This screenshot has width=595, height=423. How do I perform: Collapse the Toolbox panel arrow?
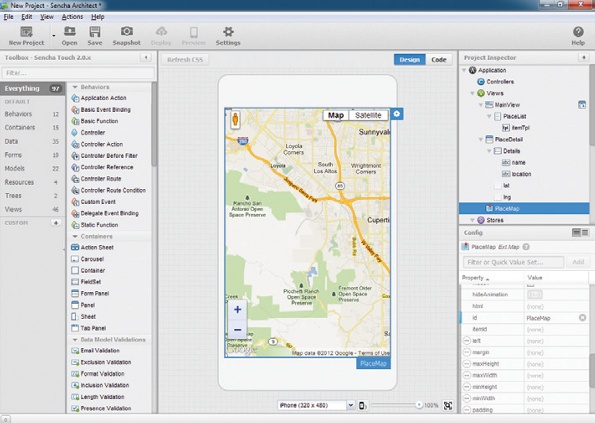click(146, 57)
